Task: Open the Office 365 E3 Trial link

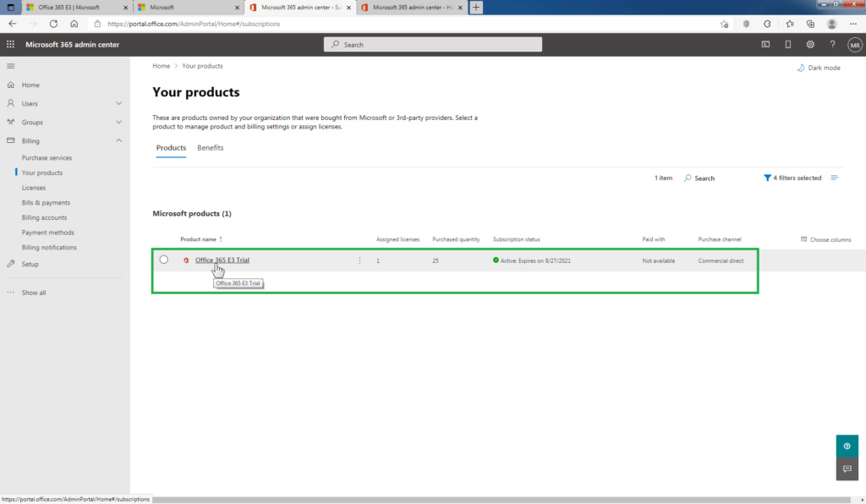Action: pyautogui.click(x=222, y=260)
